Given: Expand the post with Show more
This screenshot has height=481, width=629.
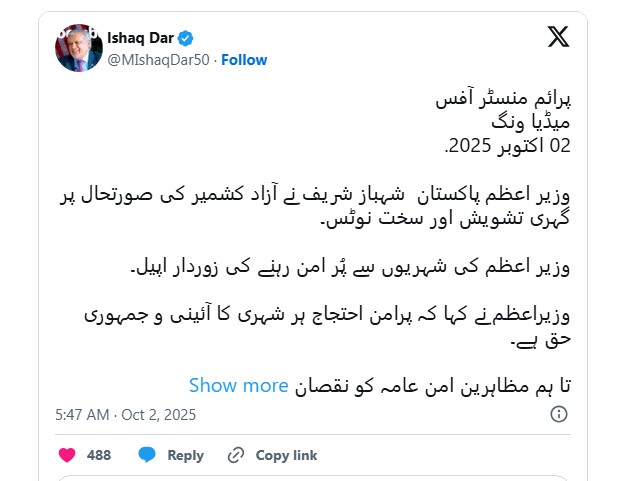Looking at the screenshot, I should click(238, 385).
